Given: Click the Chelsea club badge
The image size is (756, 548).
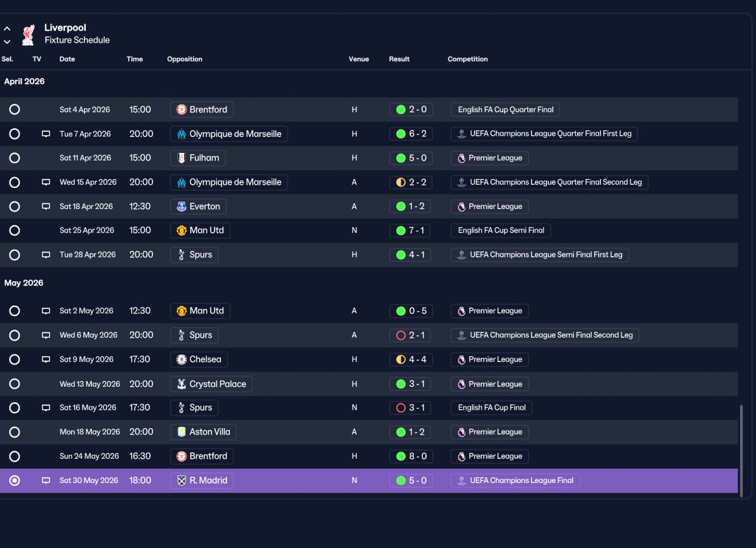Looking at the screenshot, I should [182, 360].
